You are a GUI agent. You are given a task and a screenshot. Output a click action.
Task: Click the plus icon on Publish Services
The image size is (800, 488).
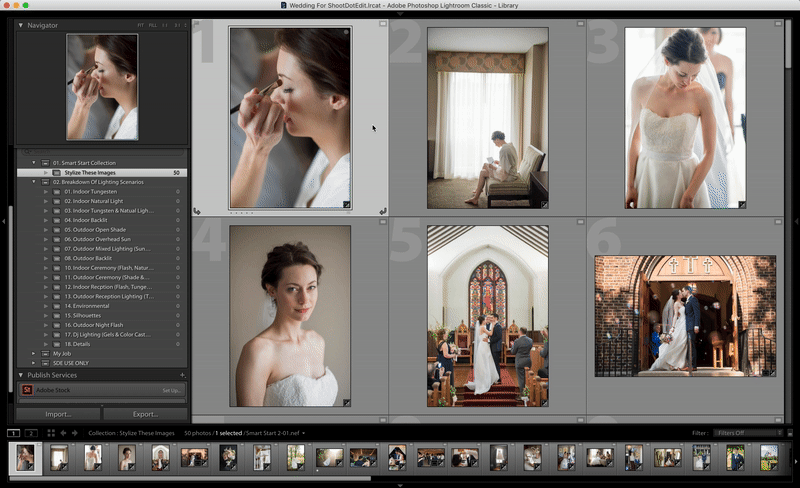pyautogui.click(x=181, y=375)
